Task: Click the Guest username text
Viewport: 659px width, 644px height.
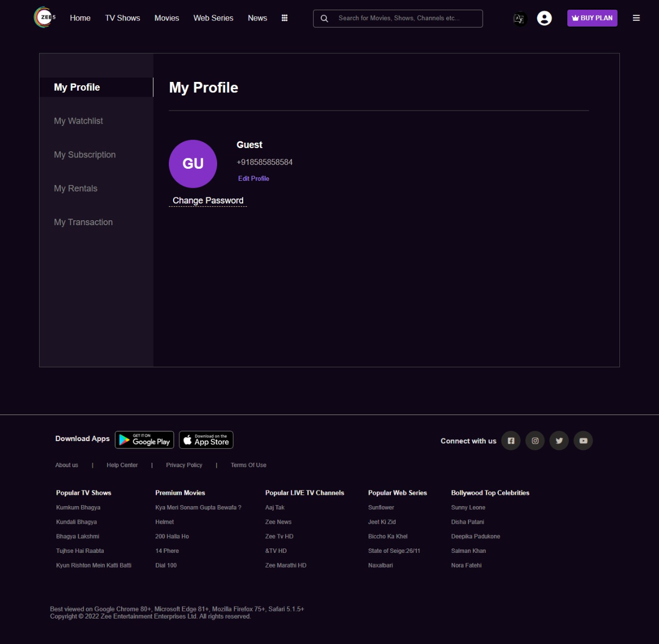Action: [x=249, y=145]
